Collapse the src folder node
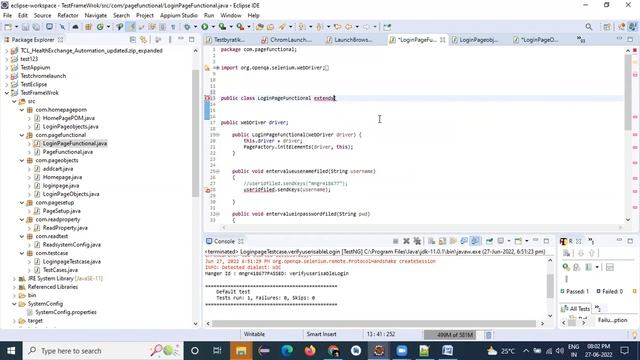The height and width of the screenshot is (360, 640). [x=14, y=101]
